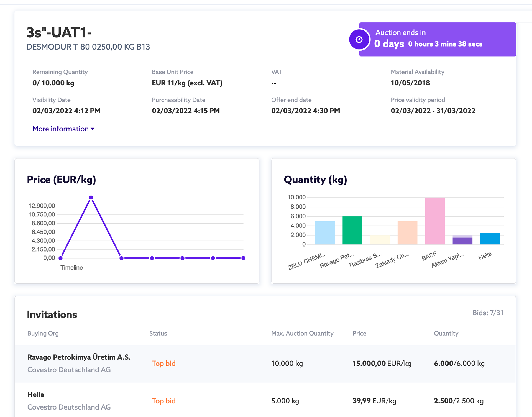Open the Ravago Petrokimya Üretim A.S. row
The width and height of the screenshot is (532, 417).
coord(79,357)
